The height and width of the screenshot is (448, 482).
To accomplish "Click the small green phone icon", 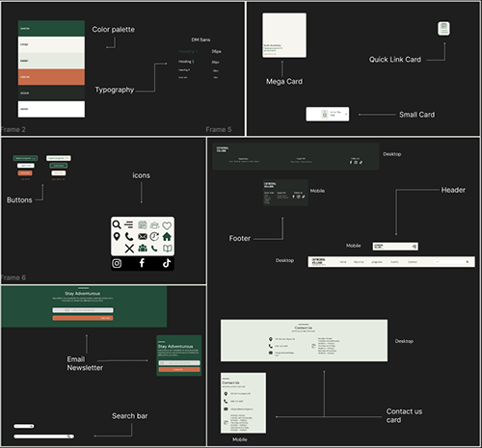I will 154,249.
